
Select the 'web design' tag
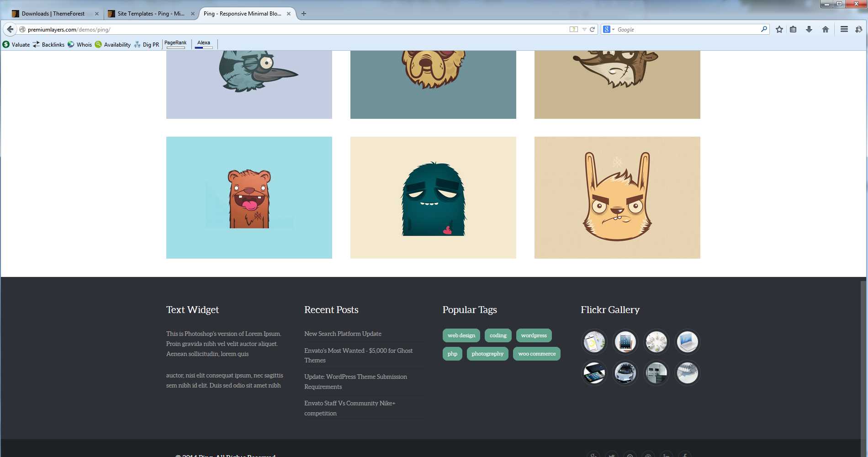[461, 335]
